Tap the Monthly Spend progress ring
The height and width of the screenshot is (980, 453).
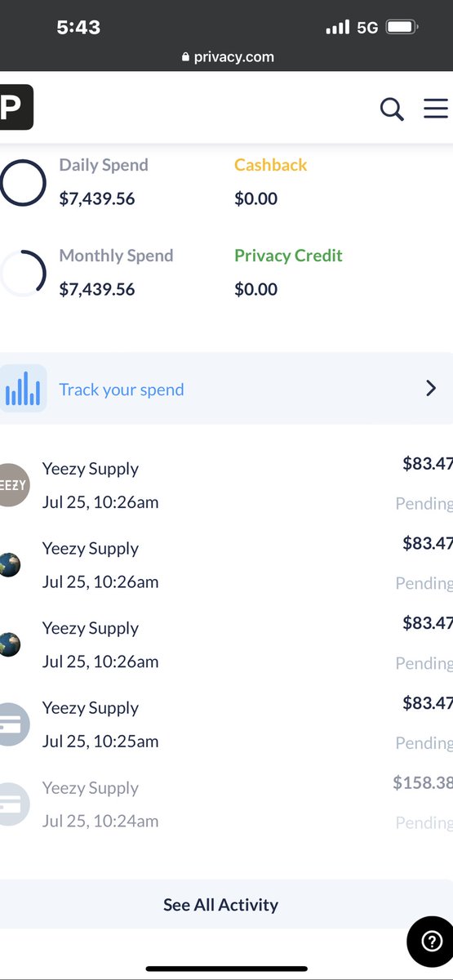[x=22, y=273]
